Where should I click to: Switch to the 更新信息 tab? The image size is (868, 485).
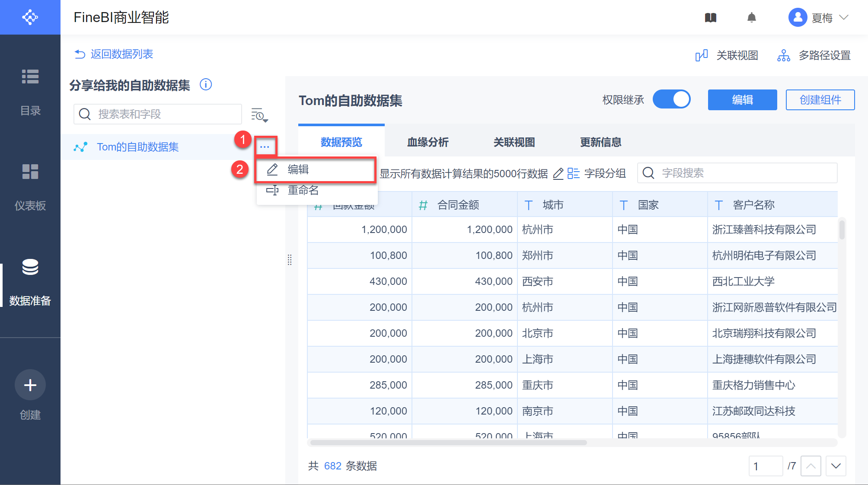point(600,142)
